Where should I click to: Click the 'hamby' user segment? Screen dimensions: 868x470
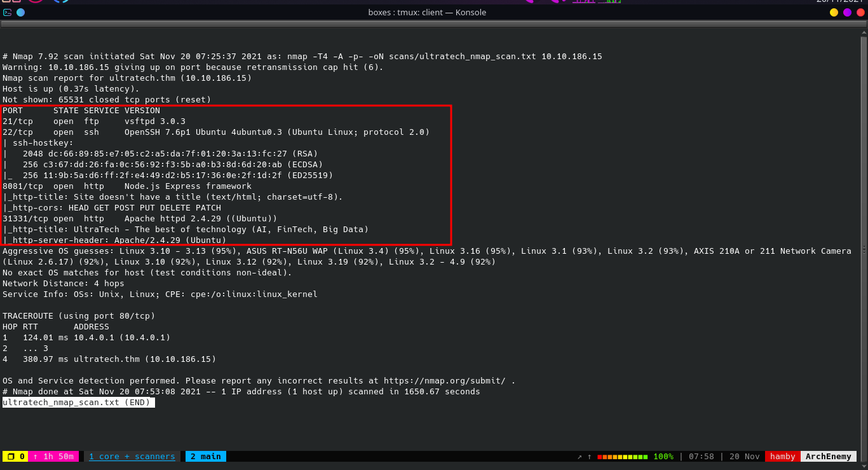tap(783, 456)
